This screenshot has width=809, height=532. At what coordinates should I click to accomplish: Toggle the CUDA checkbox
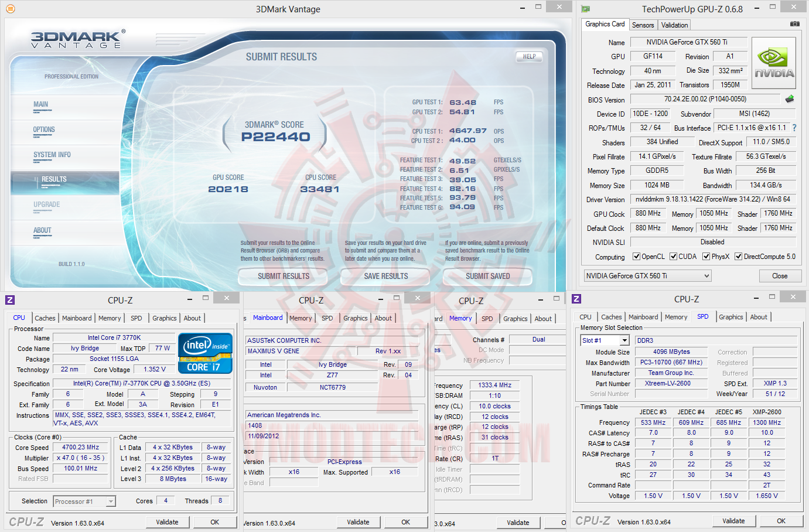pos(674,257)
